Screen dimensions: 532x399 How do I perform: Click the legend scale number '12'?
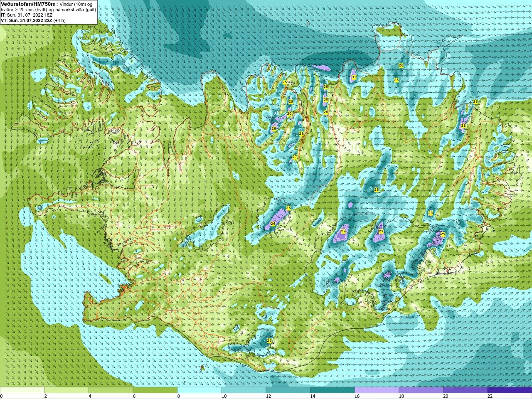tap(268, 396)
